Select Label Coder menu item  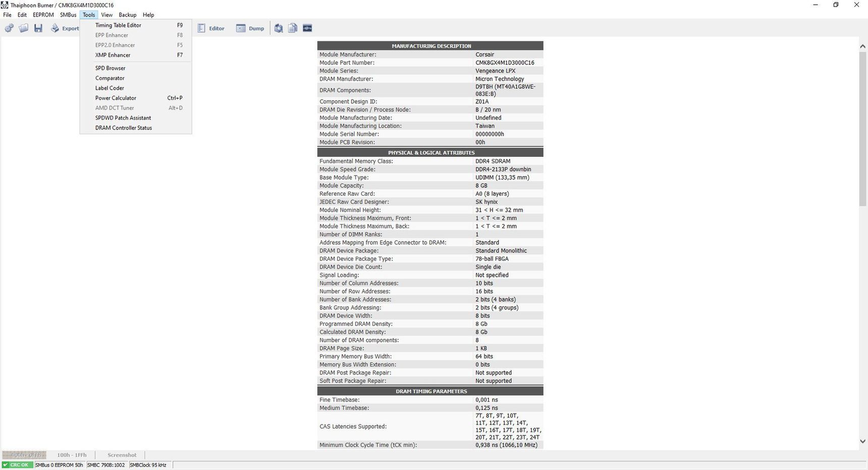tap(136, 88)
